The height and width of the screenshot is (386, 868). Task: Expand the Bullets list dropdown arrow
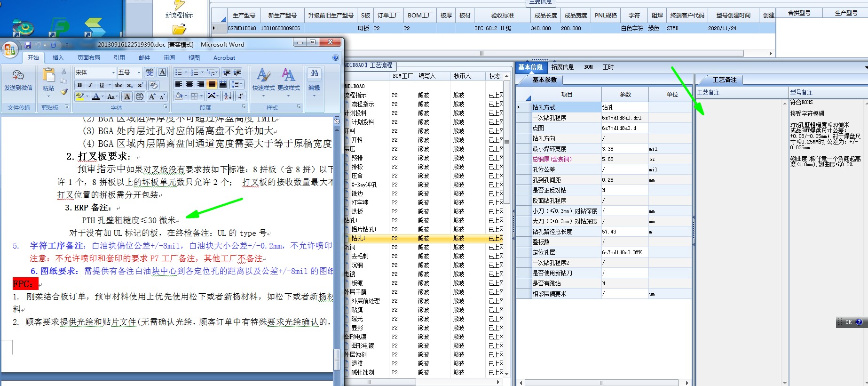[x=186, y=72]
